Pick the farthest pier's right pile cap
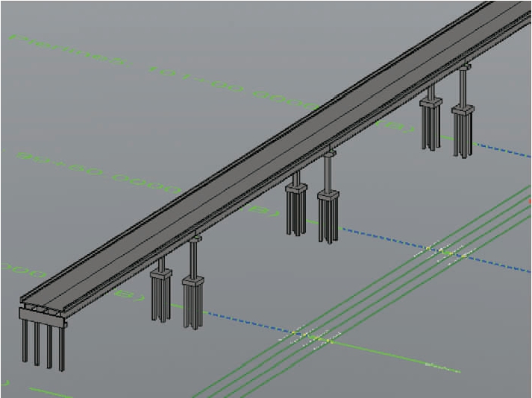 click(463, 110)
